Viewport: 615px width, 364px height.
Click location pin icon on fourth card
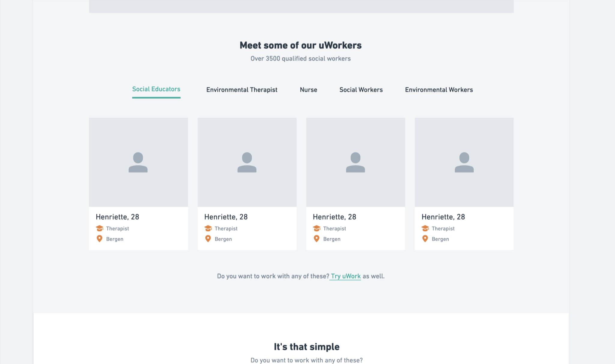coord(425,239)
